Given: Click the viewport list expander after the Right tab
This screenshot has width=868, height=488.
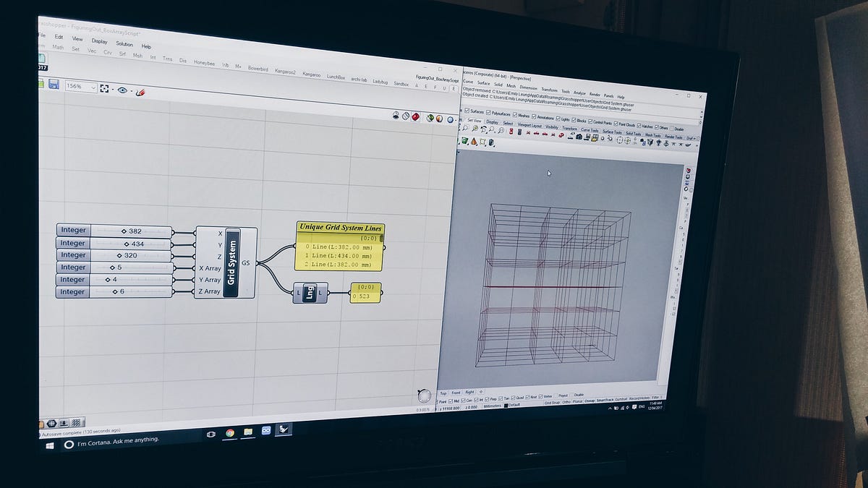Looking at the screenshot, I should pos(481,392).
